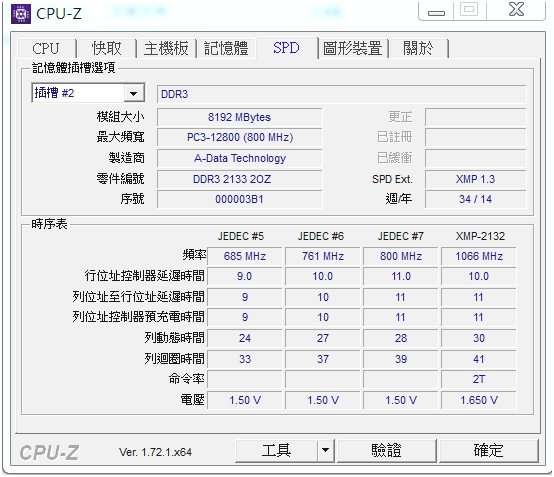Viewport: 554px width, 477px height.
Task: Click the 模組大小 label
Action: [x=120, y=117]
